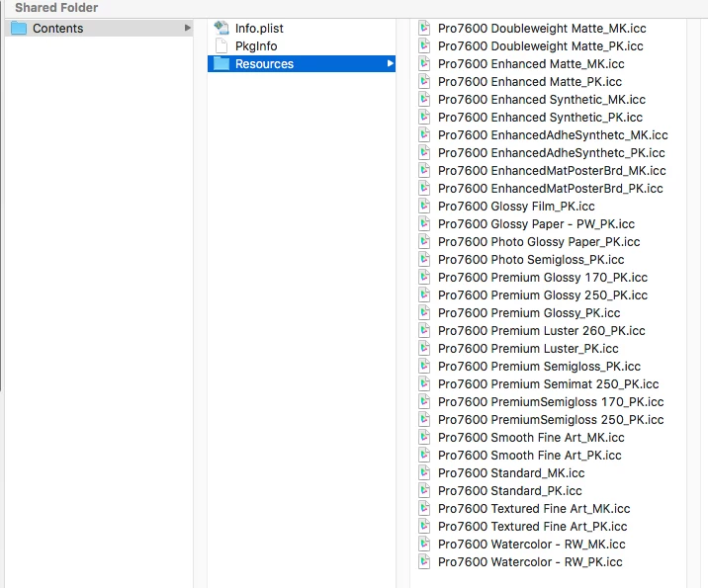Viewport: 708px width, 588px height.
Task: Click icon of Pro7600 Premium Glossy 250_PK.icc
Action: (x=424, y=294)
